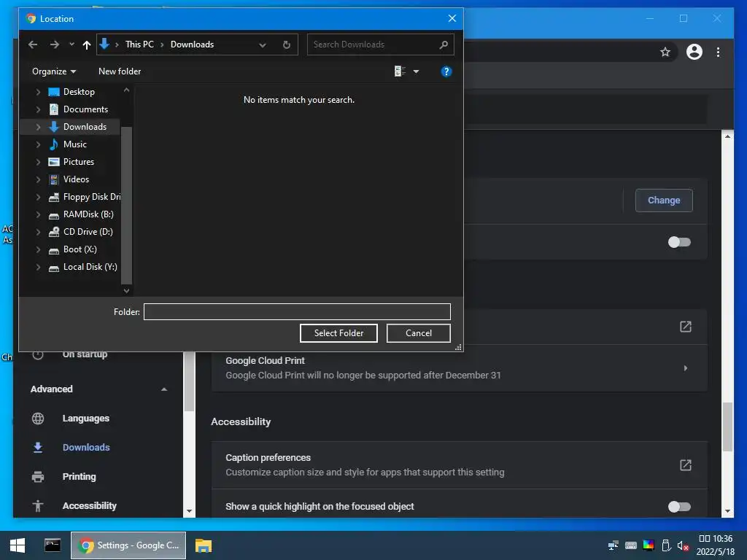Open the view options dropdown arrow
This screenshot has width=747, height=560.
click(416, 72)
